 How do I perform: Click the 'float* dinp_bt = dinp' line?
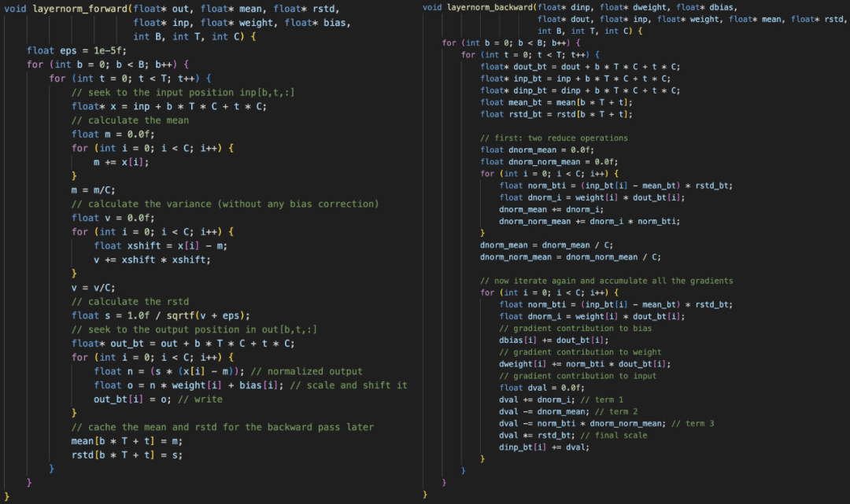pos(580,91)
